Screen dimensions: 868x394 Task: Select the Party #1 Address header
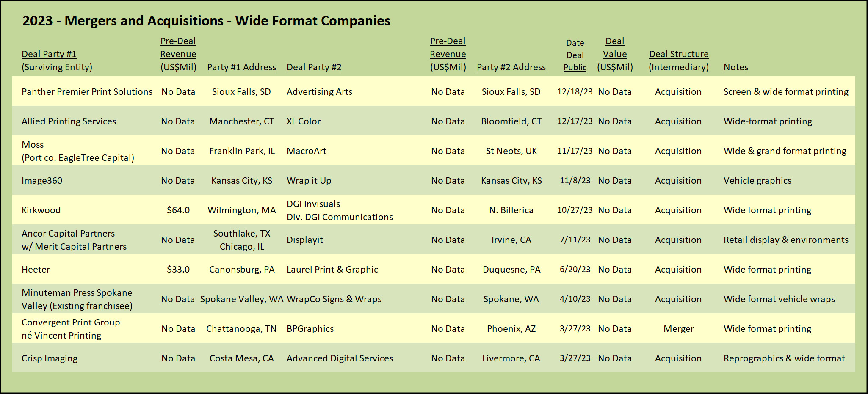241,67
